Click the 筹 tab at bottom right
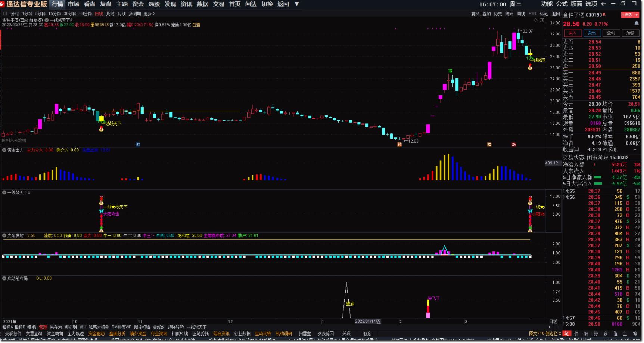Image resolution: width=644 pixels, height=343 pixels. 635,333
